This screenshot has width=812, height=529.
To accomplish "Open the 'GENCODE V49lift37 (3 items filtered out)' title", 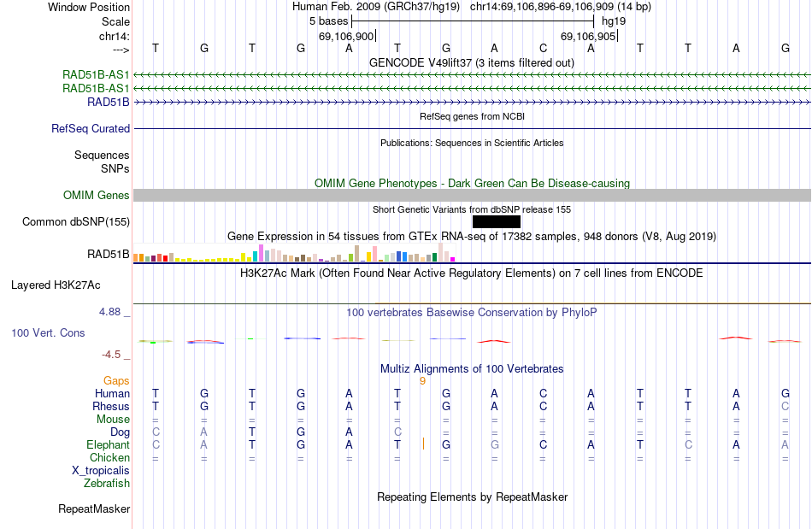I will coord(471,62).
